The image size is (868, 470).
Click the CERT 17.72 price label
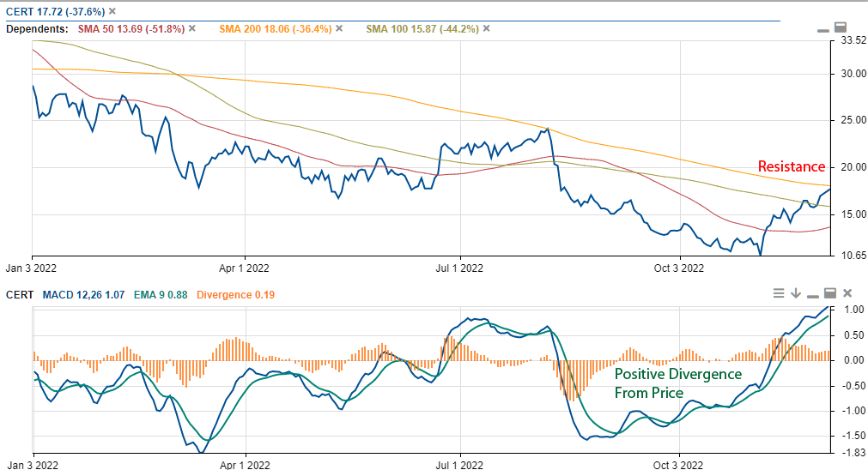pos(54,11)
